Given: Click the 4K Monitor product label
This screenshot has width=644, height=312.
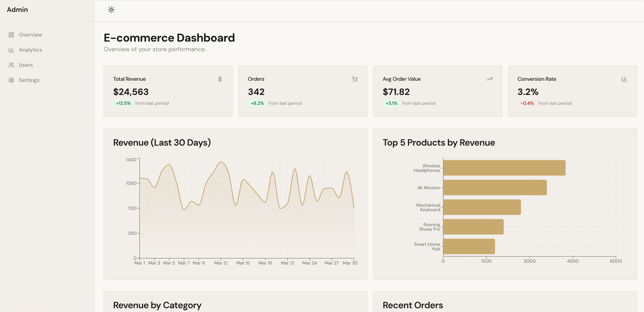Looking at the screenshot, I should click(x=429, y=188).
